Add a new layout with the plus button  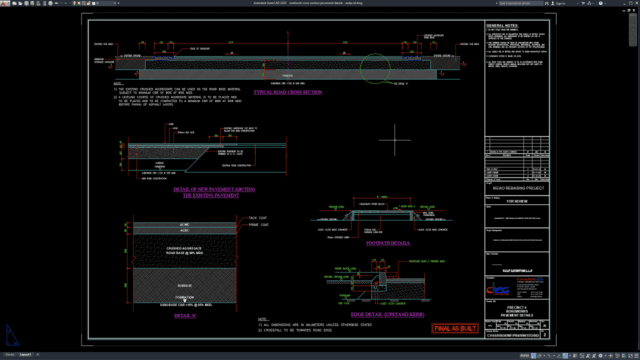coord(38,355)
